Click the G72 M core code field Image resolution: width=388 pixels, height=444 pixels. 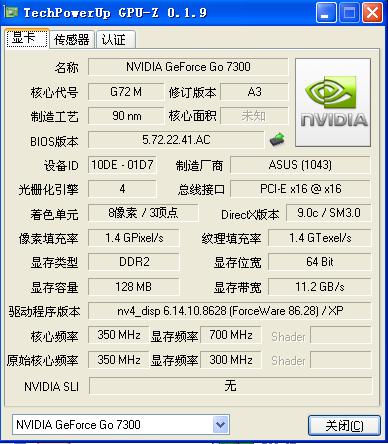coord(126,92)
